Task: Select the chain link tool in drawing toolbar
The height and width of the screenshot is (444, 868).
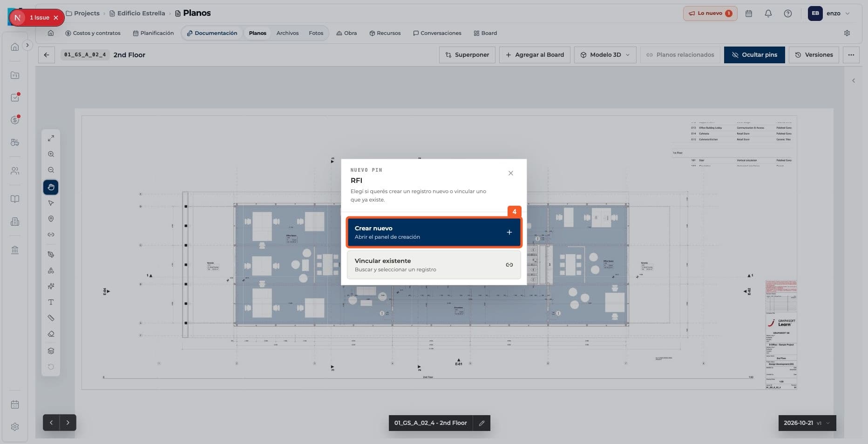Action: click(x=51, y=235)
